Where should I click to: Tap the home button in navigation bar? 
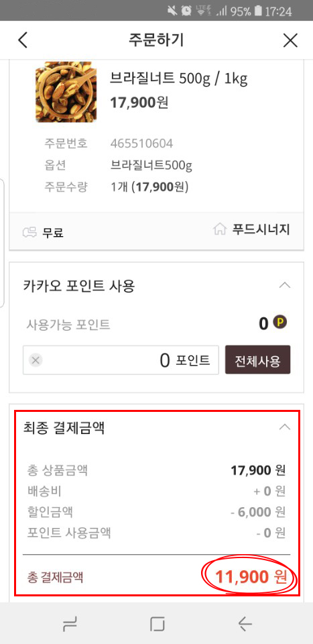click(157, 625)
